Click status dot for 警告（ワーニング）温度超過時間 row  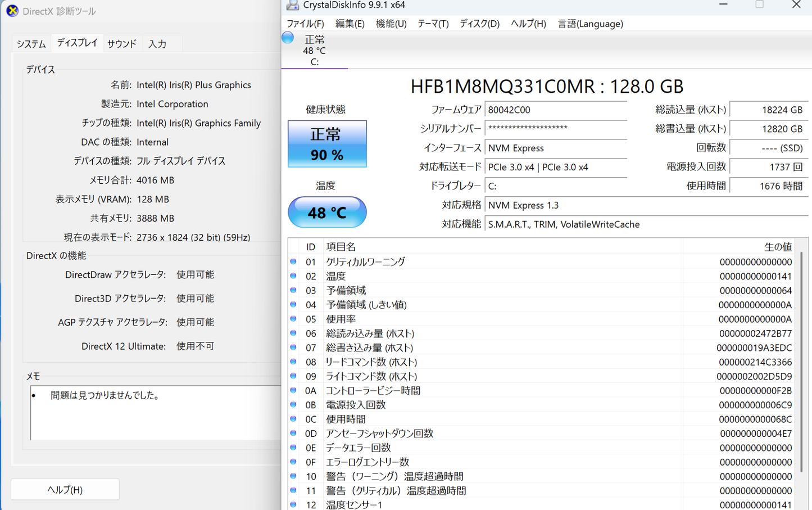coord(293,476)
